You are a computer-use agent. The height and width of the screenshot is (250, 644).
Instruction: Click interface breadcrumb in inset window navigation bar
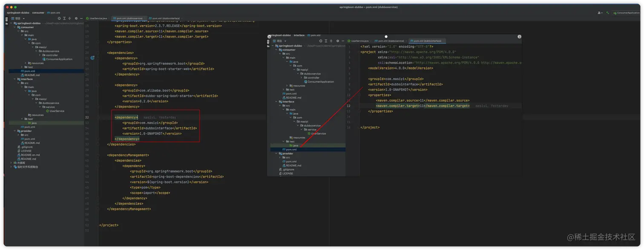click(299, 35)
